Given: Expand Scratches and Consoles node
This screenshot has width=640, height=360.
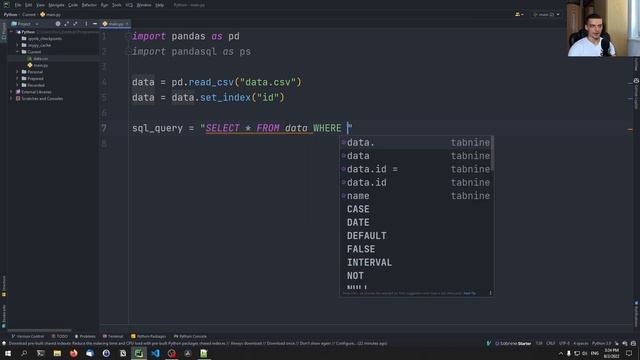Looking at the screenshot, I should [12, 98].
